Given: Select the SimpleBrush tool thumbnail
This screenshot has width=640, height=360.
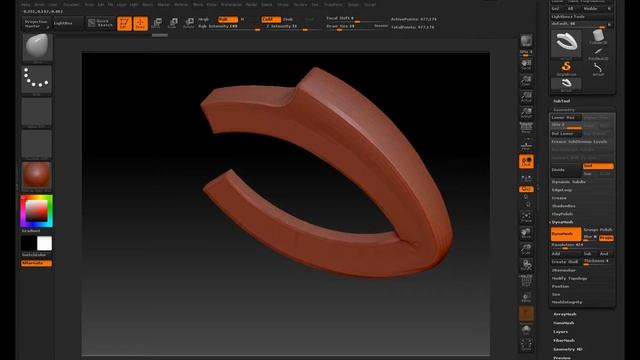Looking at the screenshot, I should pyautogui.click(x=566, y=68).
